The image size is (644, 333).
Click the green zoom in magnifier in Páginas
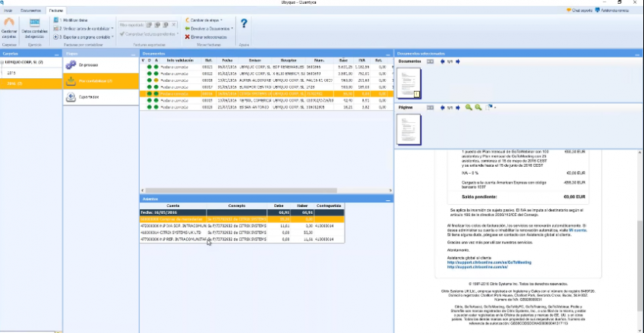pyautogui.click(x=469, y=108)
